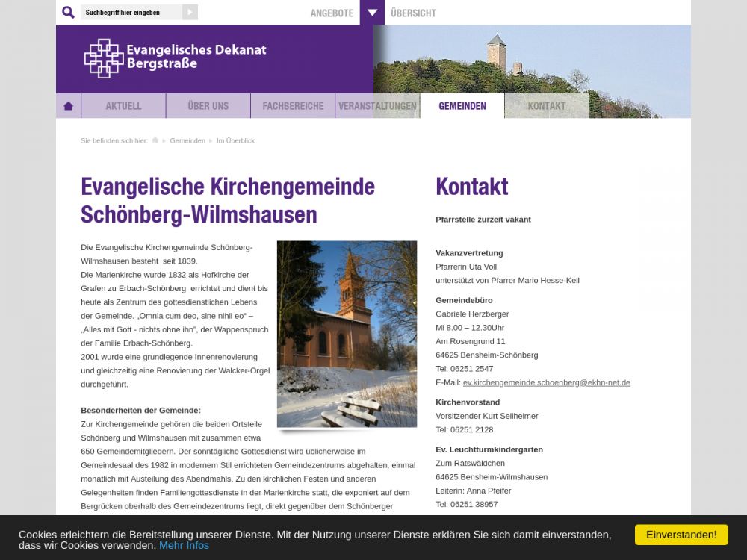This screenshot has height=560, width=747.
Task: Open the Übersicht link
Action: tap(413, 13)
